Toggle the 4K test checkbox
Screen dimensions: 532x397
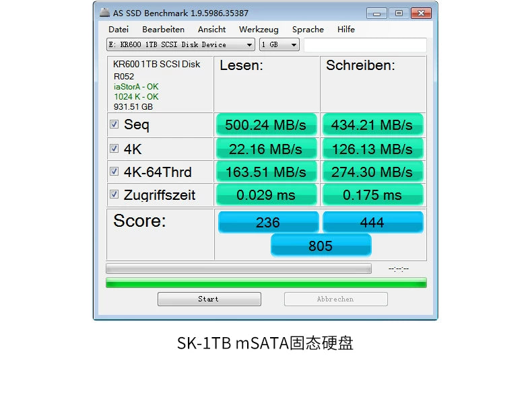click(114, 149)
